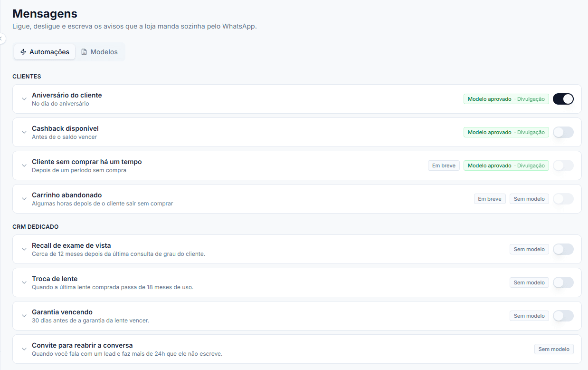Enable the Cashback disponível toggle
Image resolution: width=588 pixels, height=370 pixels.
pos(563,132)
